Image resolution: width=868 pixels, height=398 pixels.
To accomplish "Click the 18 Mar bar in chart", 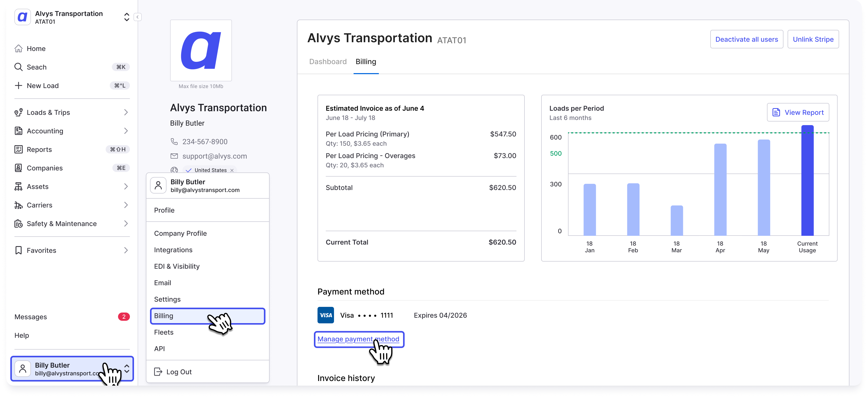I will pos(677,220).
